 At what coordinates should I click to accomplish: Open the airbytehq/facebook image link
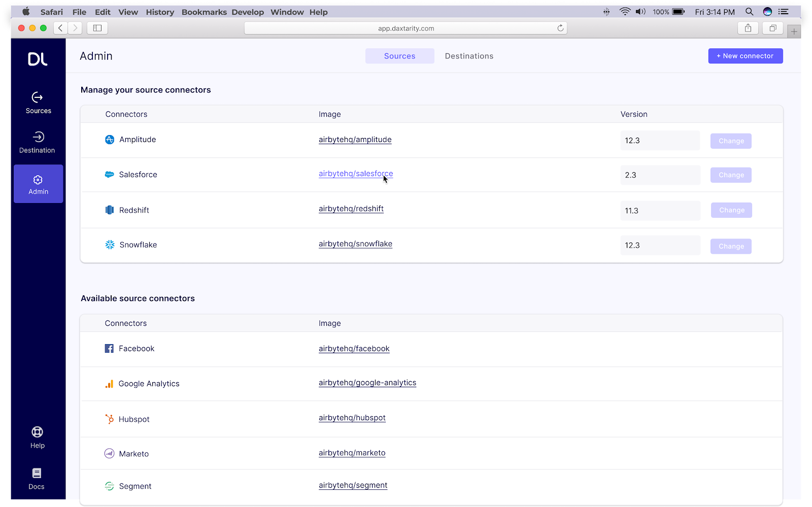coord(354,349)
